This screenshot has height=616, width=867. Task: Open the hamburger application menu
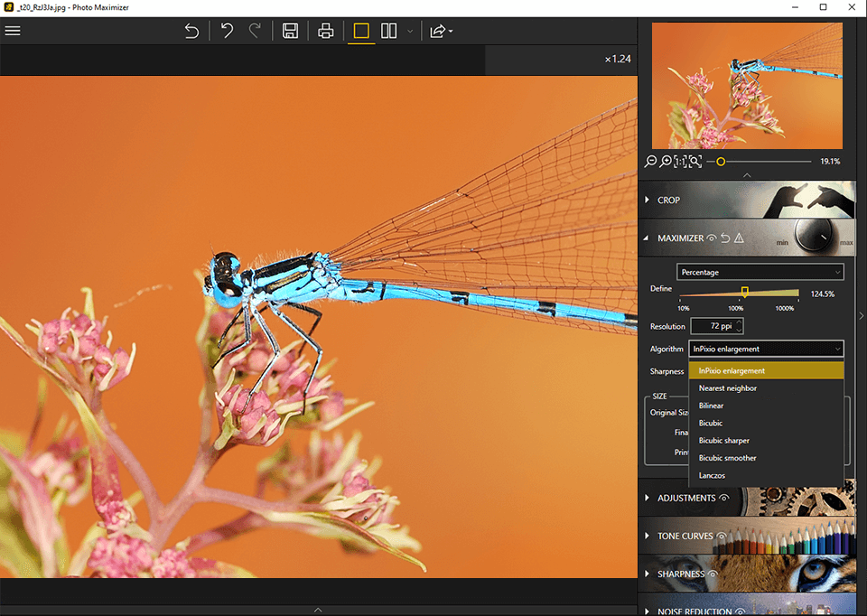point(13,30)
